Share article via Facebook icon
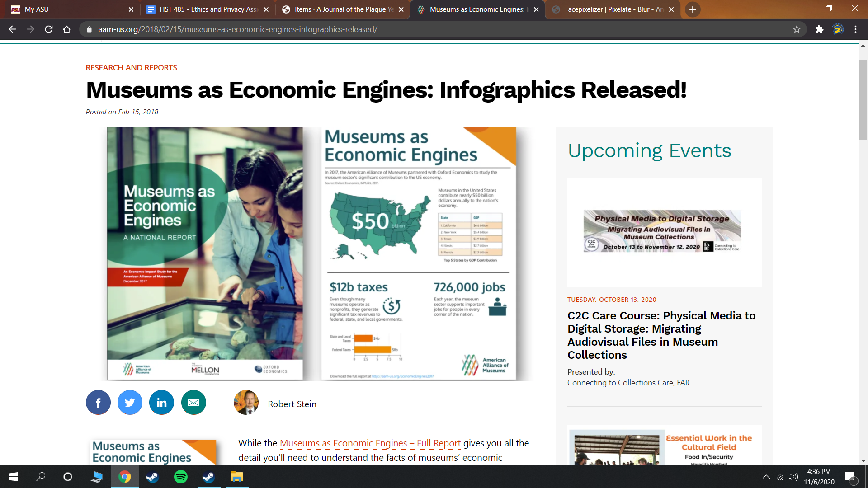The height and width of the screenshot is (488, 868). click(x=98, y=402)
